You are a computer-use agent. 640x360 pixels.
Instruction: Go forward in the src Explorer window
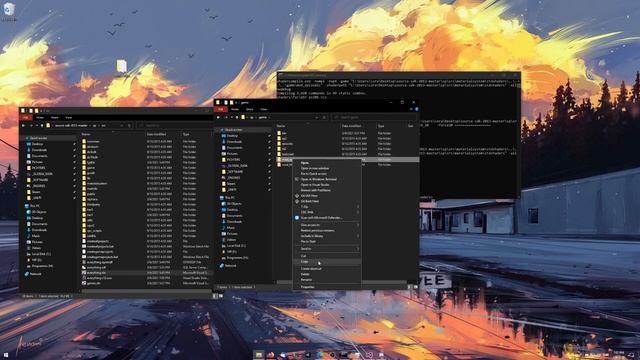point(30,125)
